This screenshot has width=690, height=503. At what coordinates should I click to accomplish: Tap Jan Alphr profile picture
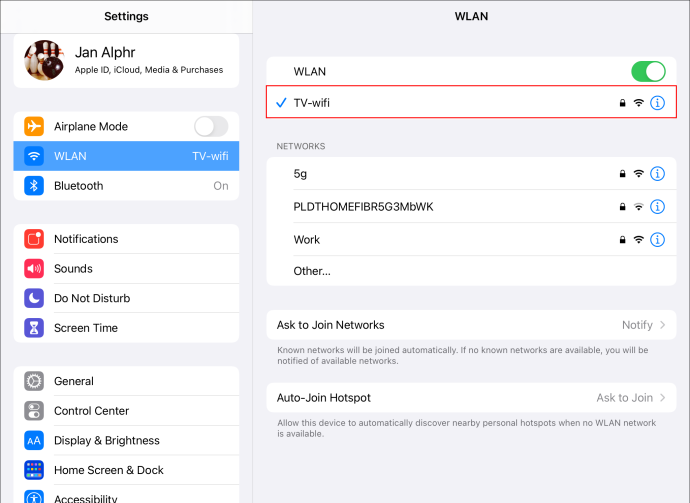(44, 60)
